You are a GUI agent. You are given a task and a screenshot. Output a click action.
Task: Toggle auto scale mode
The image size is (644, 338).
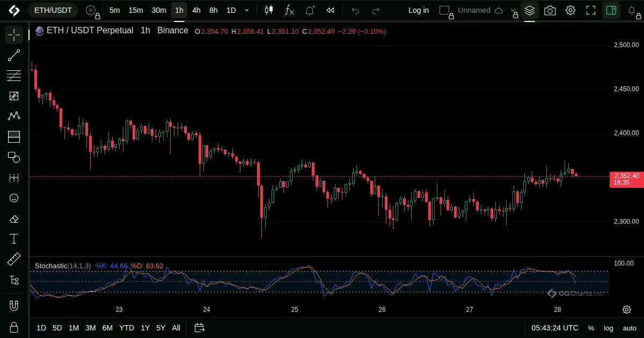pos(629,328)
